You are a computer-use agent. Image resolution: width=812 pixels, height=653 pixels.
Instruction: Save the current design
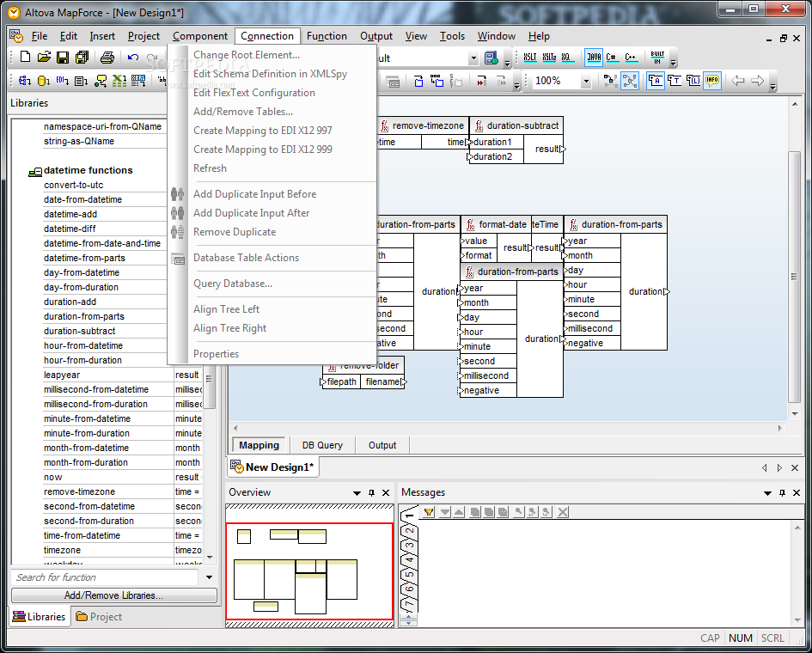[x=63, y=57]
